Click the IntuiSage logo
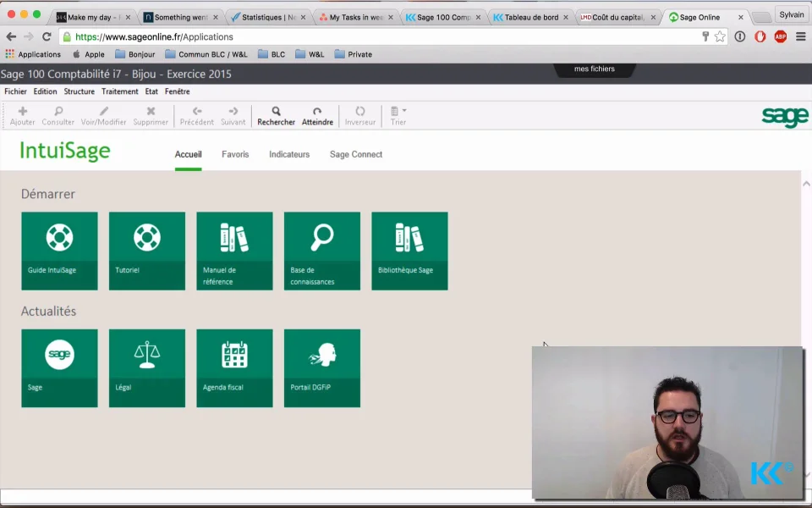Image resolution: width=812 pixels, height=508 pixels. point(65,151)
